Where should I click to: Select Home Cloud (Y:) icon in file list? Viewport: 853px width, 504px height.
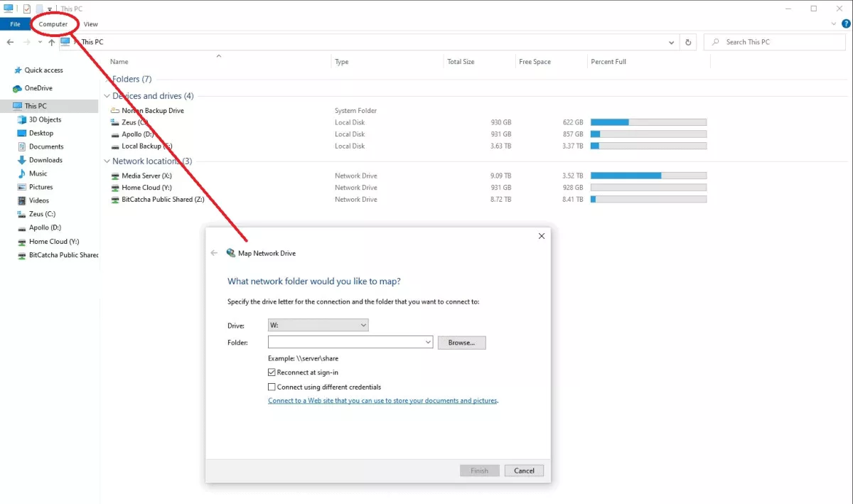click(116, 188)
